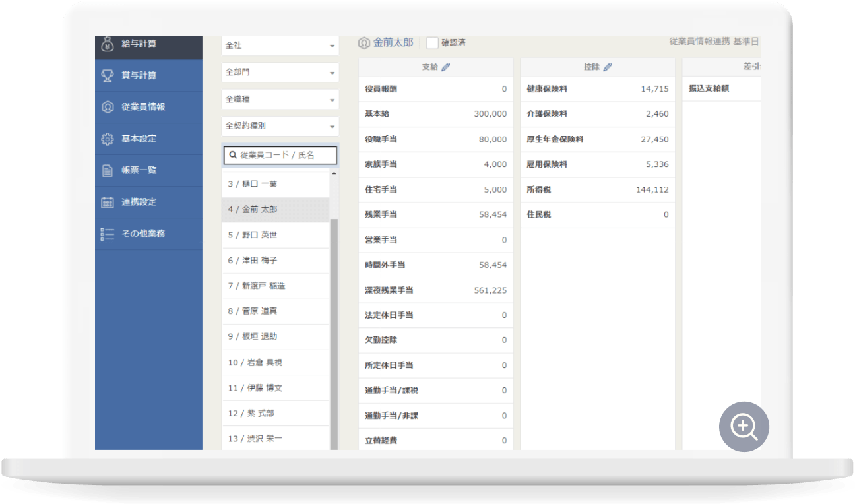
Task: Click the 通勤手当/非課 row label
Action: [x=392, y=416]
